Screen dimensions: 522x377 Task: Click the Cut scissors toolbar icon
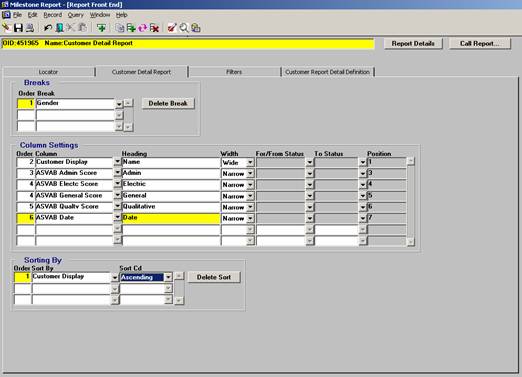coord(71,28)
